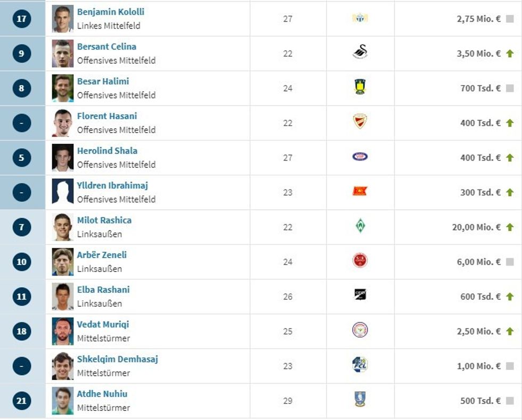Go to Vedat Muriqi's profile page
Viewport: 522px width, 420px height.
(103, 325)
